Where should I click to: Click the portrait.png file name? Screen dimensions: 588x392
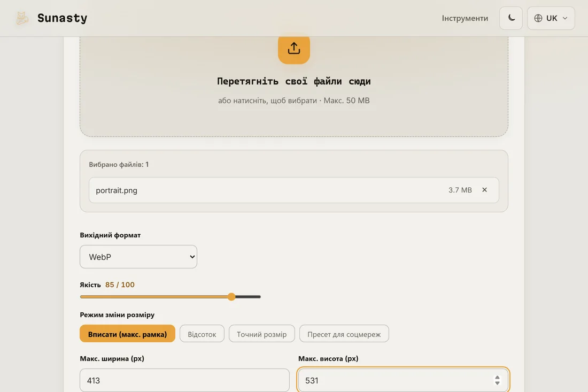117,190
